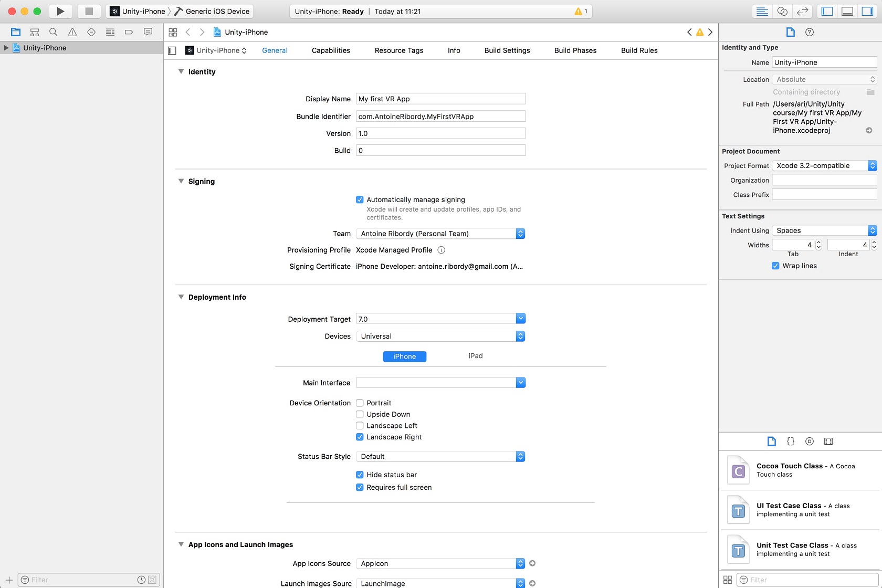Collapse App Icons and Launch Images section
The width and height of the screenshot is (882, 588).
click(181, 544)
